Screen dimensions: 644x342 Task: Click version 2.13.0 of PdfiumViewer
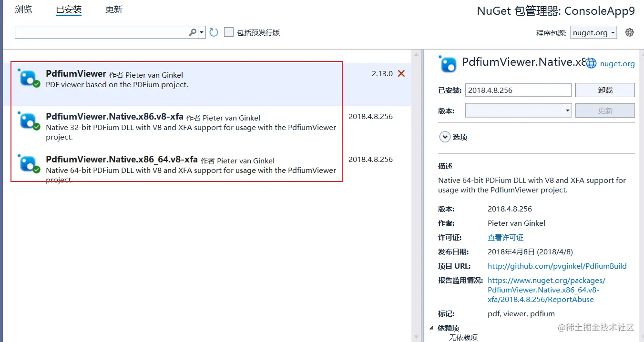point(382,74)
